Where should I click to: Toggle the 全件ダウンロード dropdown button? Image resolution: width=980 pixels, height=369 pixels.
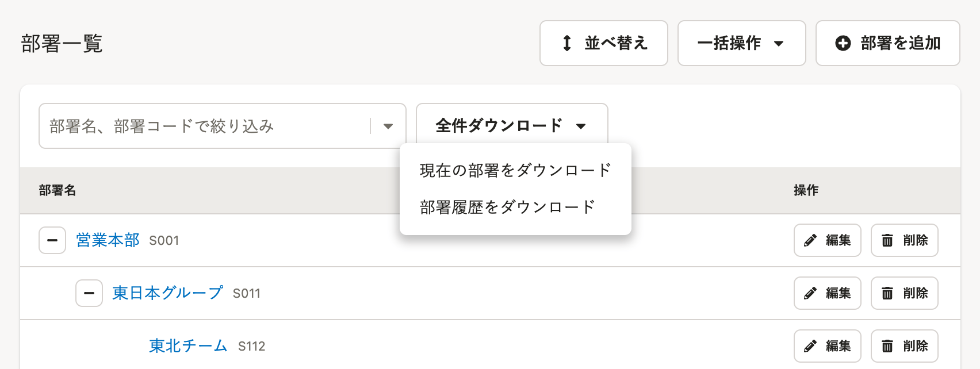tap(512, 126)
